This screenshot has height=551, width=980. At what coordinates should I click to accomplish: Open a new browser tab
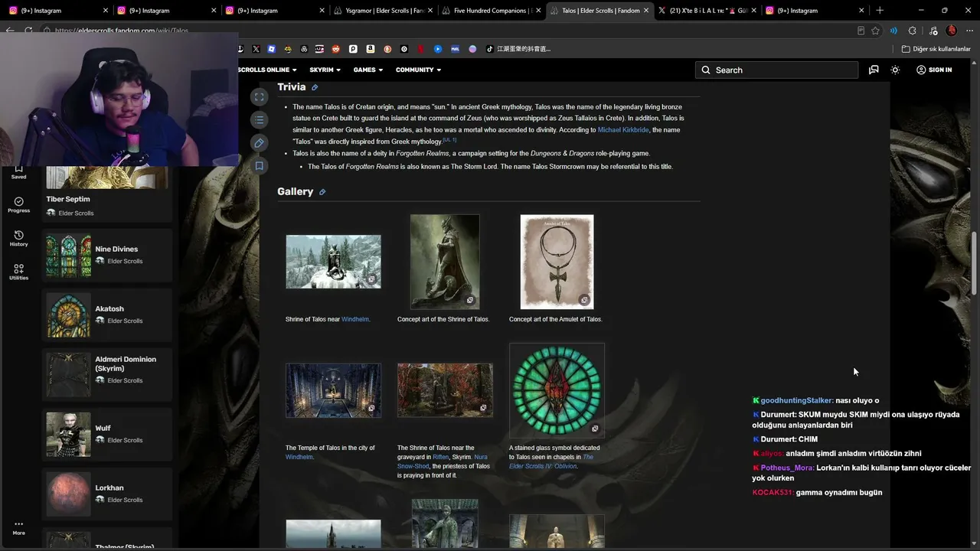pyautogui.click(x=880, y=11)
